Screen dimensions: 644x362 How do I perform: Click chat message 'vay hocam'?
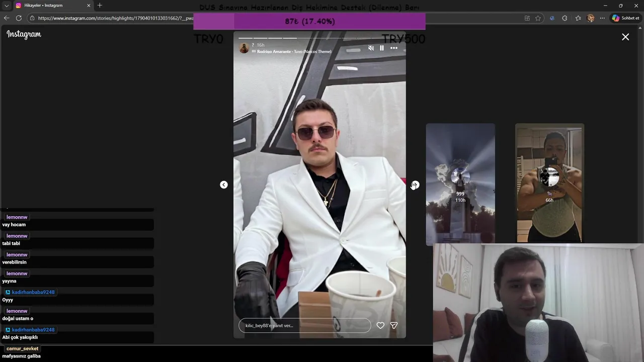(14, 225)
